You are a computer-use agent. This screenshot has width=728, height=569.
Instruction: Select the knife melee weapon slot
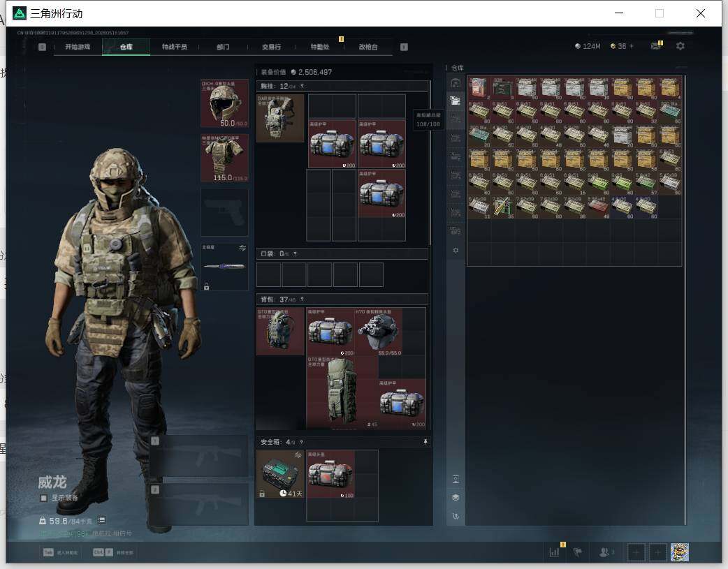click(224, 267)
